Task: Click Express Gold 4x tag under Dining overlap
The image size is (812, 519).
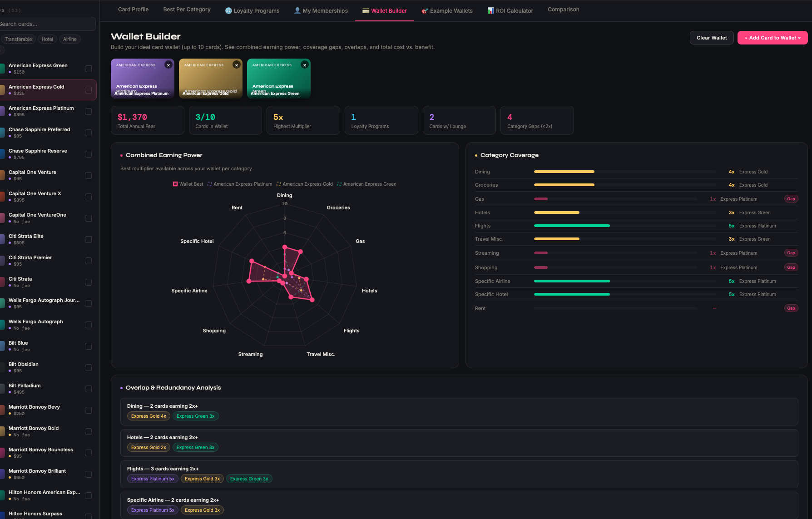Action: (x=149, y=416)
